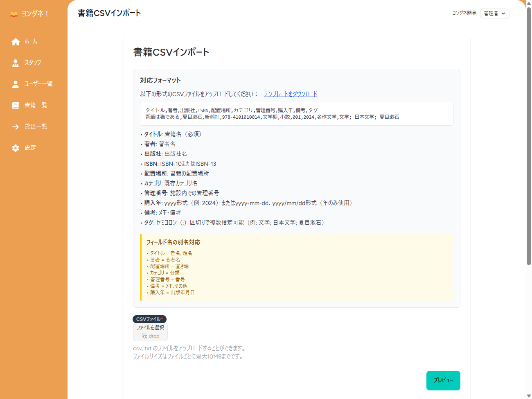Select the book icon beside 書籍一覧
Screen dimensions: 532x399
pos(16,105)
